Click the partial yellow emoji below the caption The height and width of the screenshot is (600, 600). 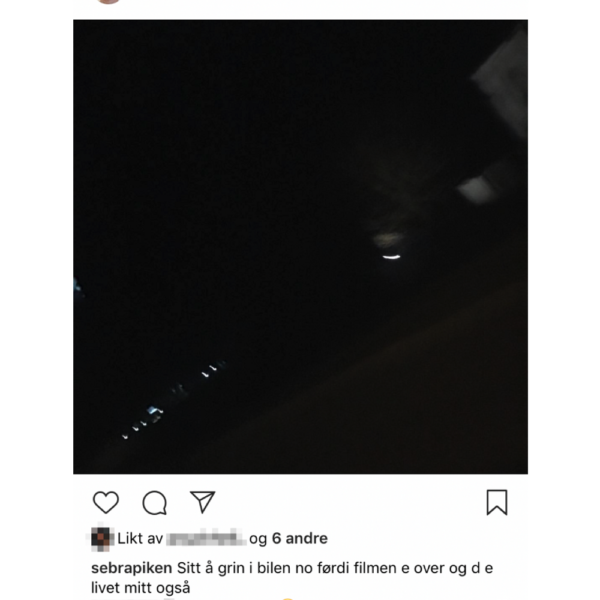point(288,598)
